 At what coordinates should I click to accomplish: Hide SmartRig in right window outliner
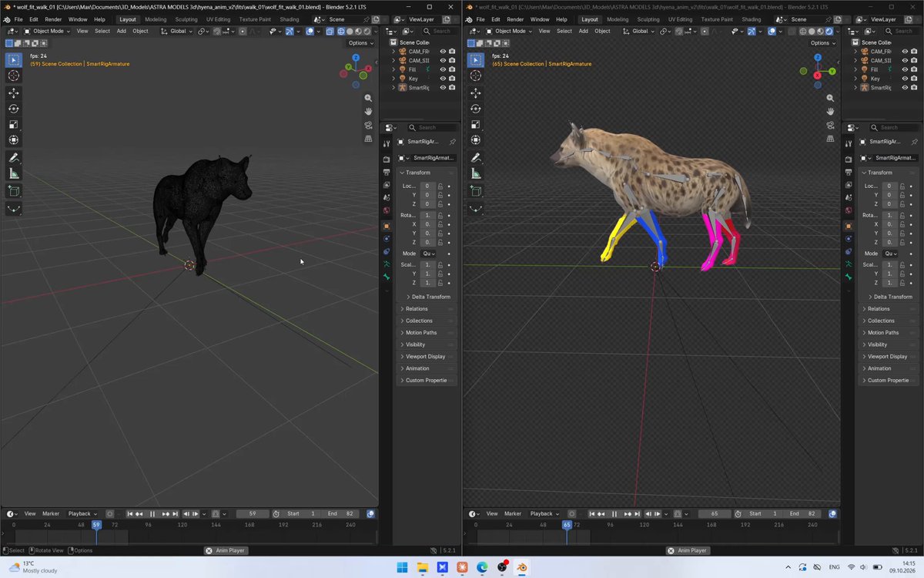click(x=905, y=88)
